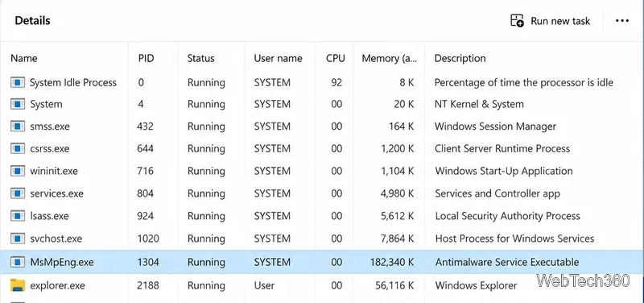Click the explorer.exe folder icon
The image size is (644, 303).
(18, 285)
